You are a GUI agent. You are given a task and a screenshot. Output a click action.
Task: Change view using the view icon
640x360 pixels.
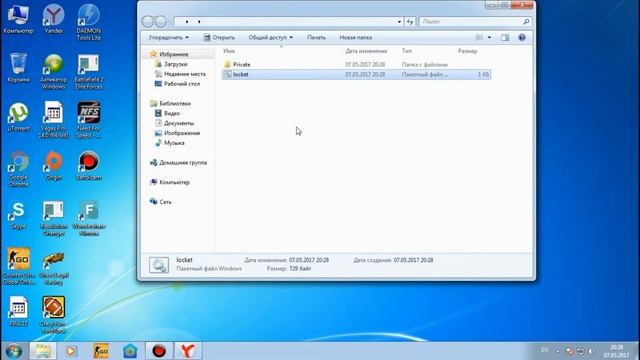pyautogui.click(x=479, y=38)
